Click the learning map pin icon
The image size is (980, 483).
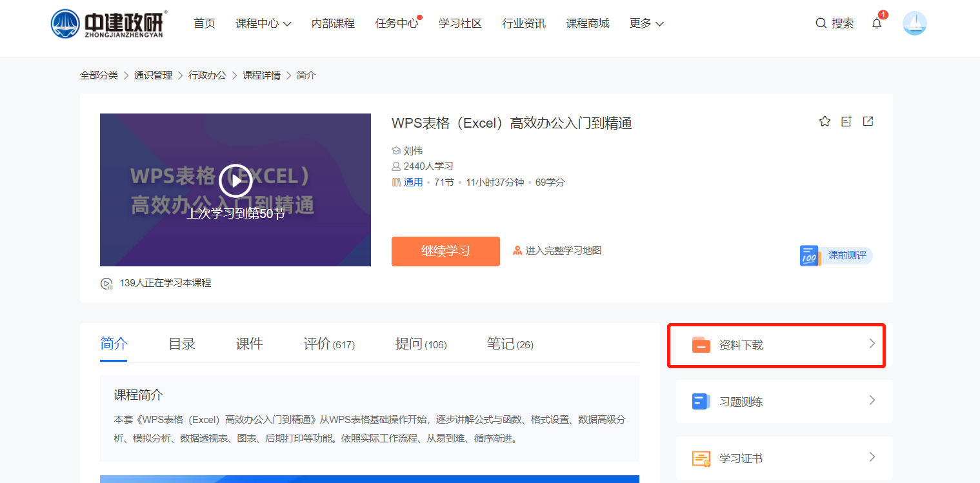point(517,251)
